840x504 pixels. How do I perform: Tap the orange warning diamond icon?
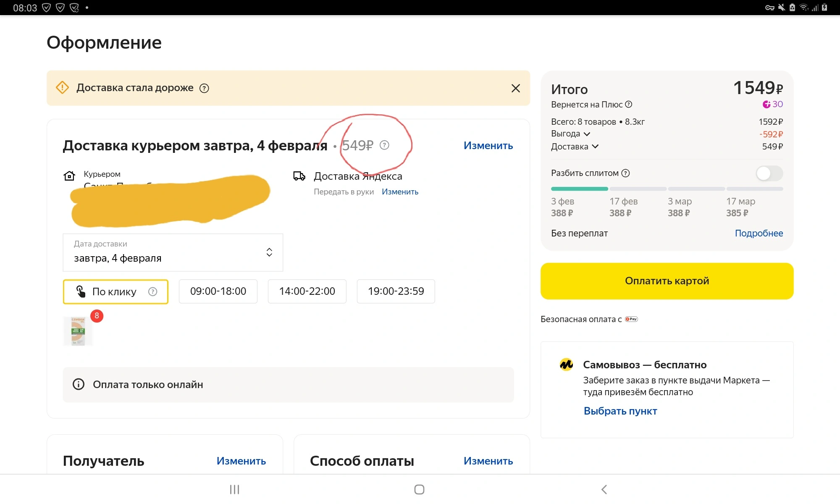[62, 87]
